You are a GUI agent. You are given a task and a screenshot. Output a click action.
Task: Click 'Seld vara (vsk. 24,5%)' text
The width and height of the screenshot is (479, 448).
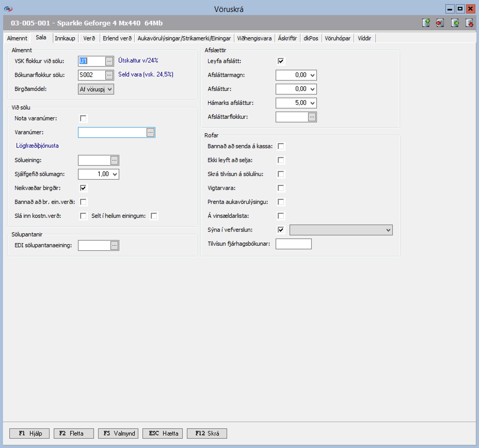point(146,74)
